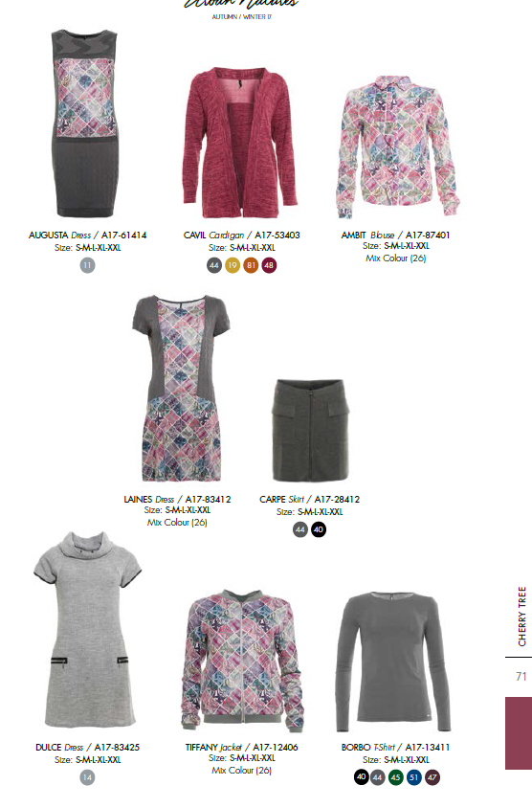Select the LAINES patterned dress image
This screenshot has height=808, width=532.
pos(180,388)
